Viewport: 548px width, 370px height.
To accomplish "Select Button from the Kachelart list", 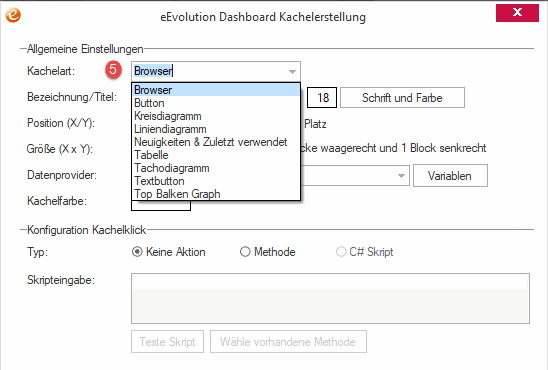I will pos(216,103).
